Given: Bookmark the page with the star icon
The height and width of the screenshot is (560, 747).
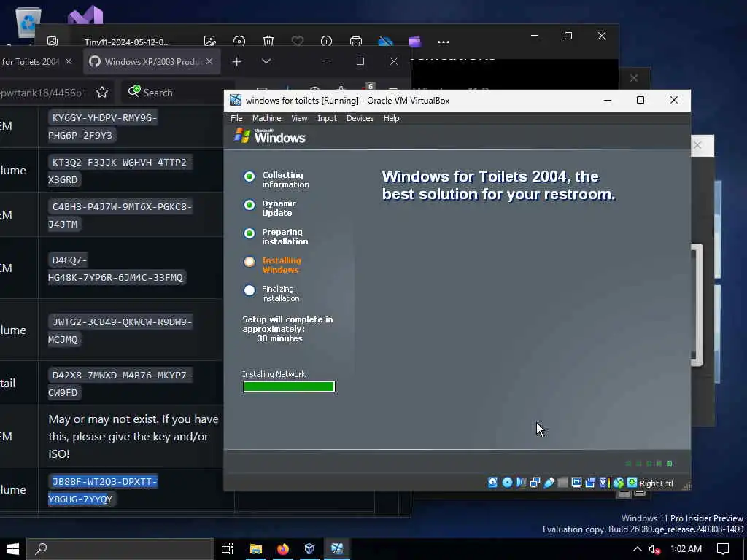Looking at the screenshot, I should [102, 92].
